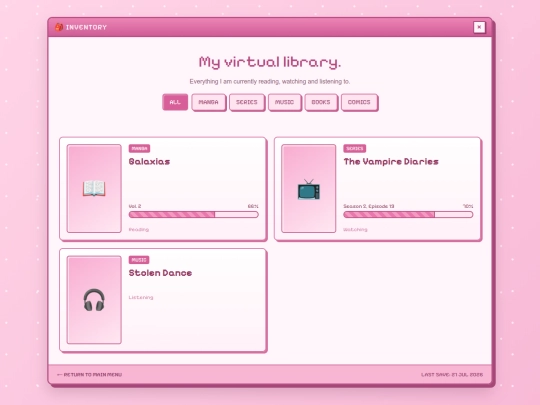540x405 pixels.
Task: Switch to the Books filter
Action: [x=321, y=102]
